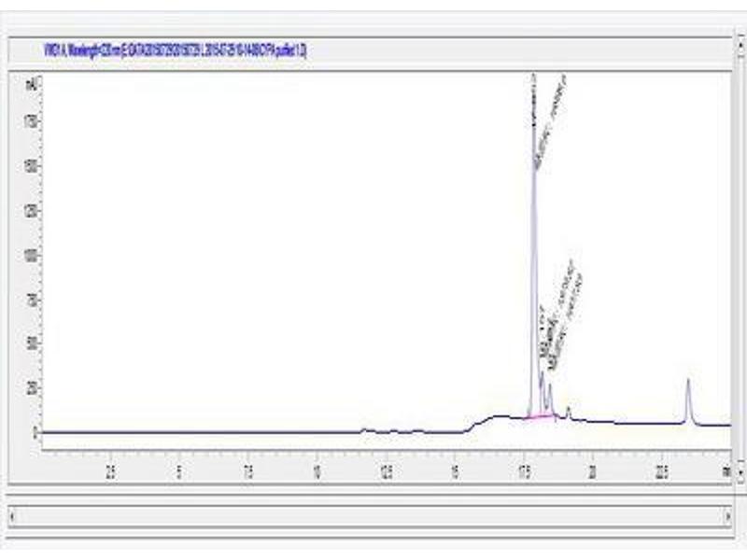Screen dimensions: 747x560
Task: Click the 0 tick on the y-axis
Action: [34, 433]
